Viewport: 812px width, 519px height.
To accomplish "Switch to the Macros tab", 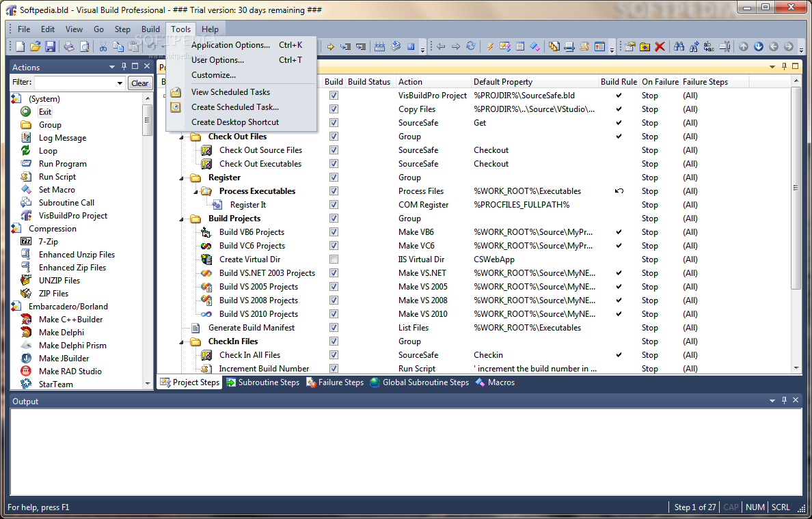I will (x=495, y=382).
